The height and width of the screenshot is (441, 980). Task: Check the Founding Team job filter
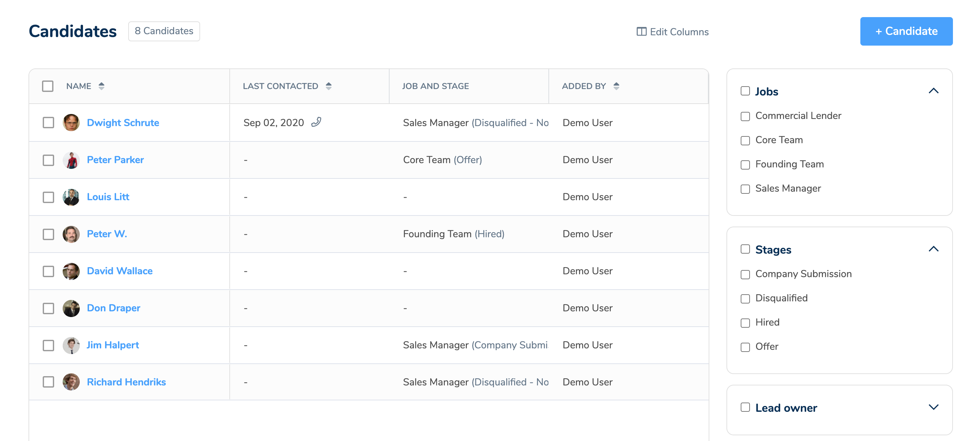coord(745,165)
